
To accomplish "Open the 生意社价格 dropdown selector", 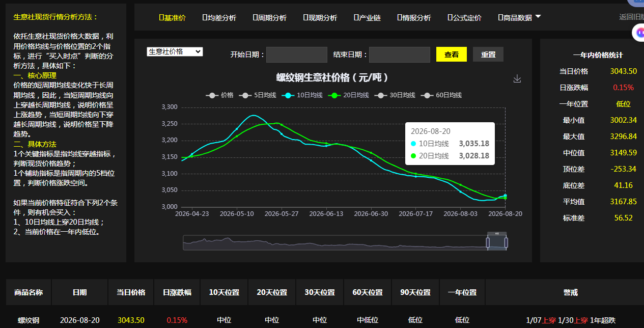I will point(175,51).
